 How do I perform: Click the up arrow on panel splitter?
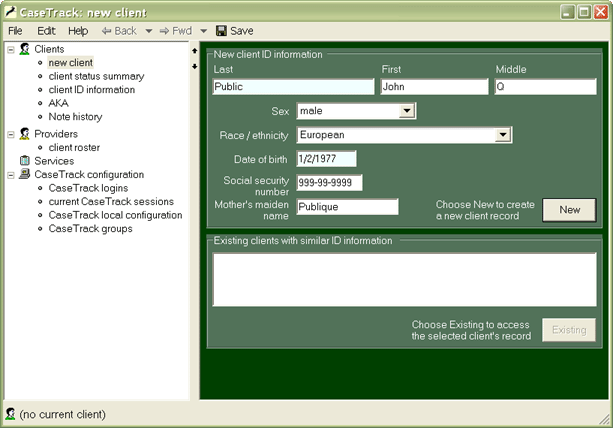click(x=195, y=51)
